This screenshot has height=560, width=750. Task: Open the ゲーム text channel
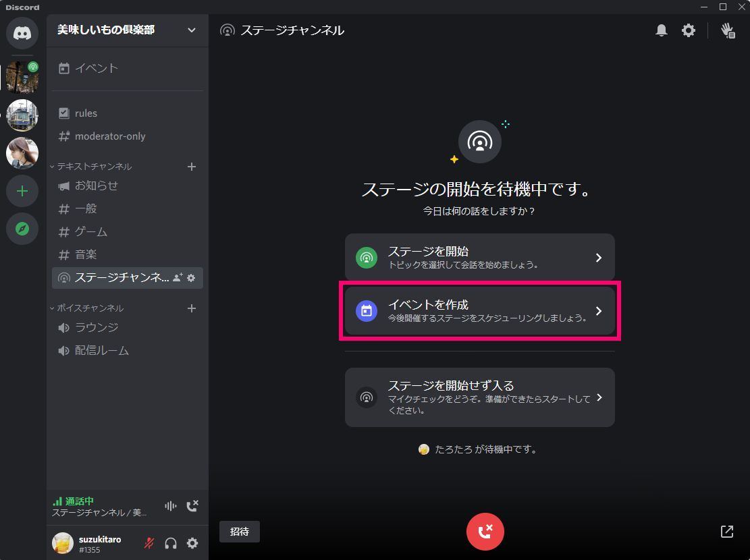click(x=127, y=232)
